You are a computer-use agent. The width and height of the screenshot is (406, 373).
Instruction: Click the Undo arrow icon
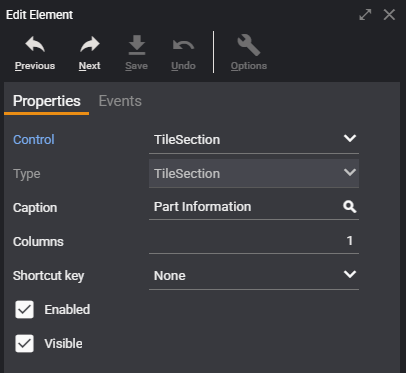[183, 45]
